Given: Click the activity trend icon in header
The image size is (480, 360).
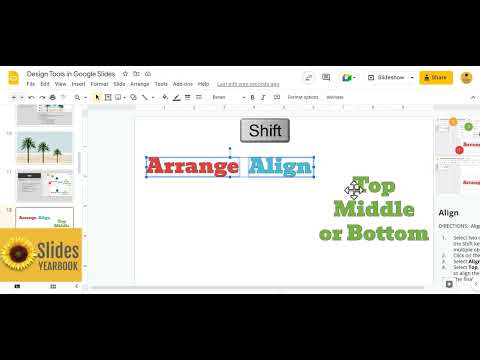Looking at the screenshot, I should (309, 78).
